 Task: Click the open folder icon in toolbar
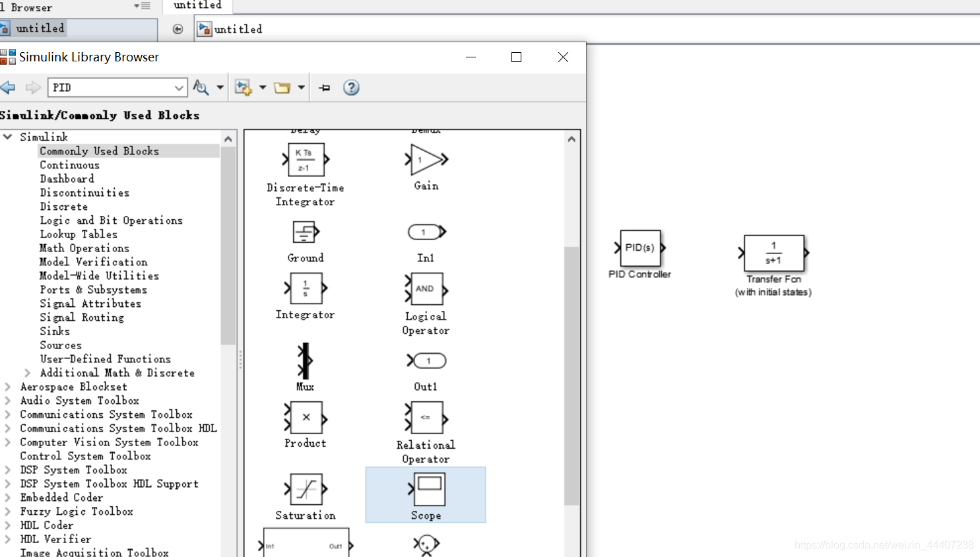(282, 87)
